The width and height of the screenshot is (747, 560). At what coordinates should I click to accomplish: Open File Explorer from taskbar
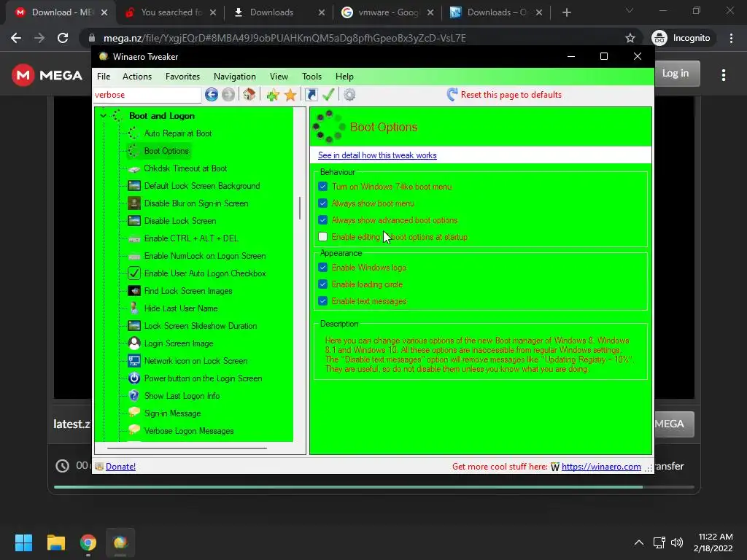click(55, 542)
